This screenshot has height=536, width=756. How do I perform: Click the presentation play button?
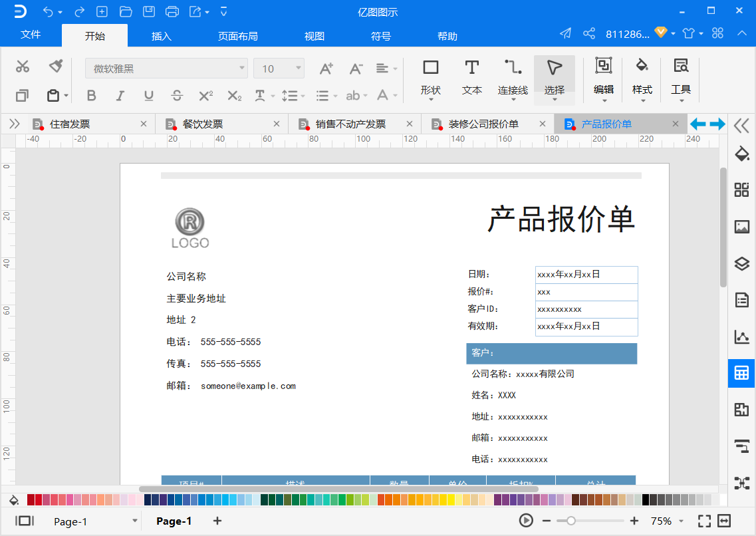525,521
